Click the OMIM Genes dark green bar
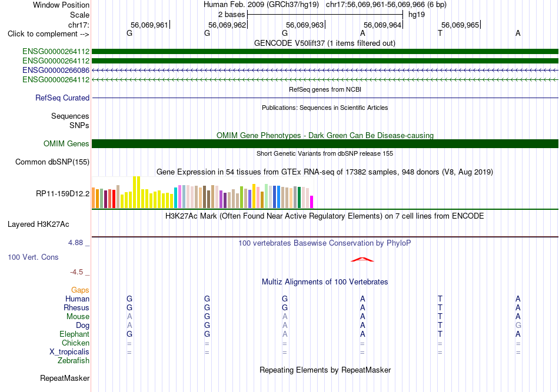 click(325, 143)
